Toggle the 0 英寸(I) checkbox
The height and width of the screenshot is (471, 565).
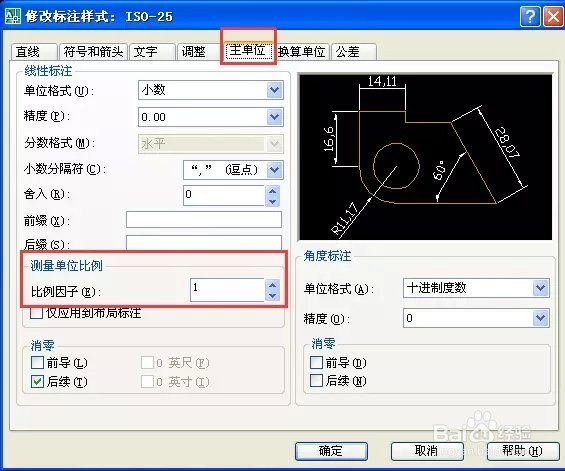click(147, 381)
